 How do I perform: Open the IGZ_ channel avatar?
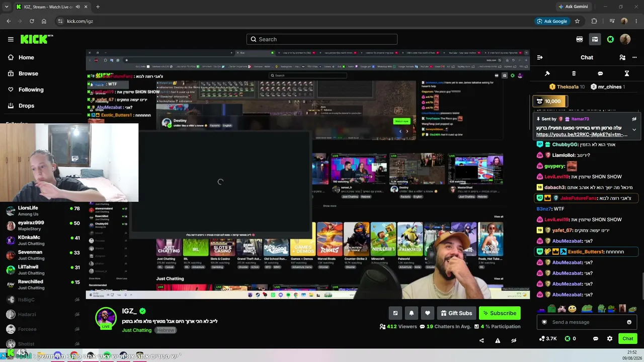[106, 318]
